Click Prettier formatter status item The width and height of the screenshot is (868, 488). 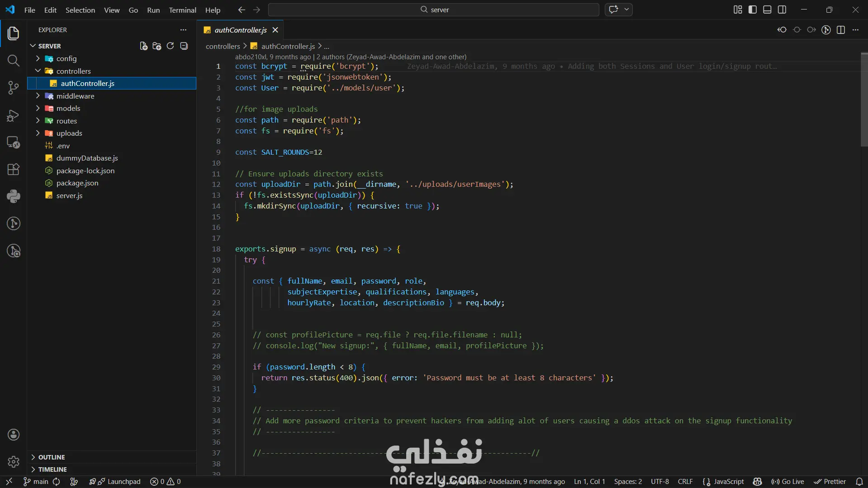[830, 482]
